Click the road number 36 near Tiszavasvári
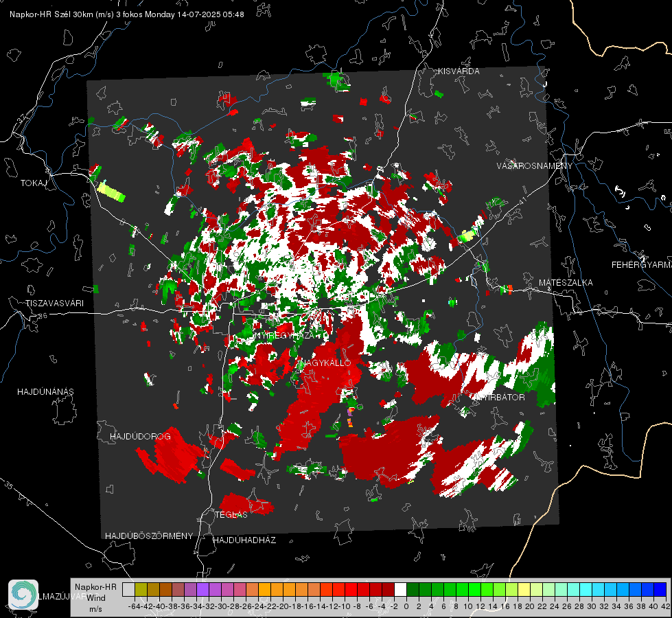Image resolution: width=672 pixels, height=618 pixels. pos(43,316)
